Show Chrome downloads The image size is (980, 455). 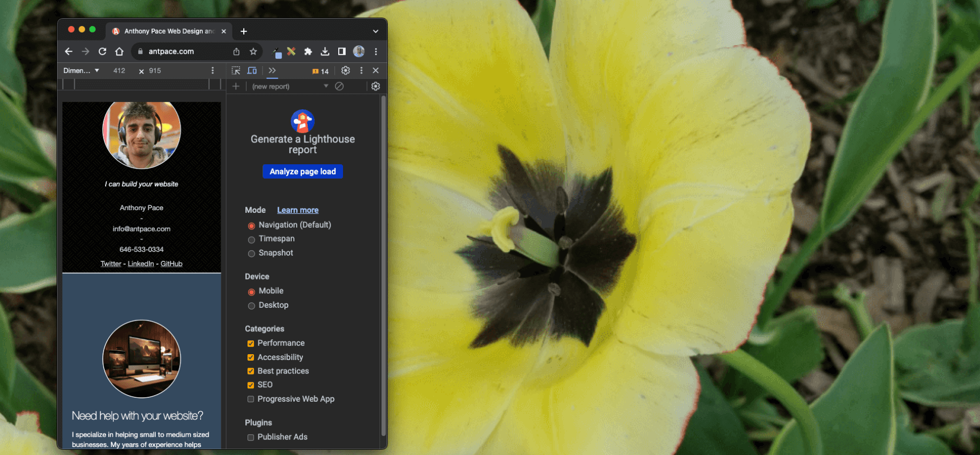[x=325, y=52]
